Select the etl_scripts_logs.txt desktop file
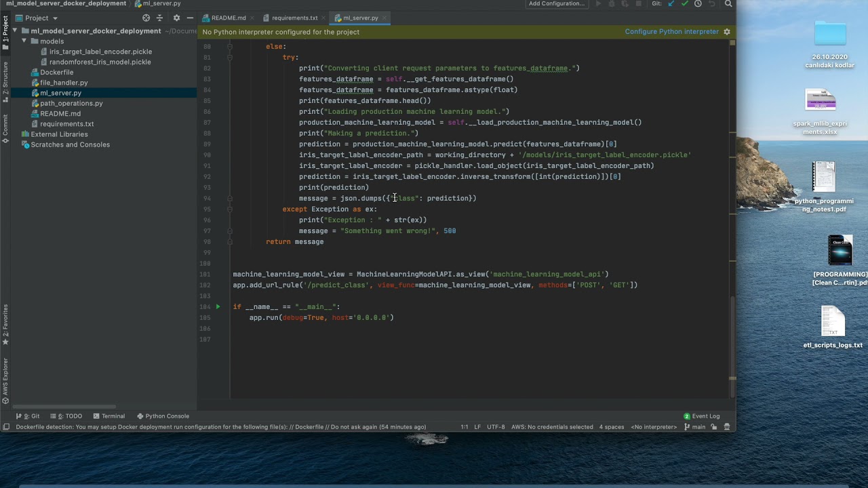 (x=833, y=327)
